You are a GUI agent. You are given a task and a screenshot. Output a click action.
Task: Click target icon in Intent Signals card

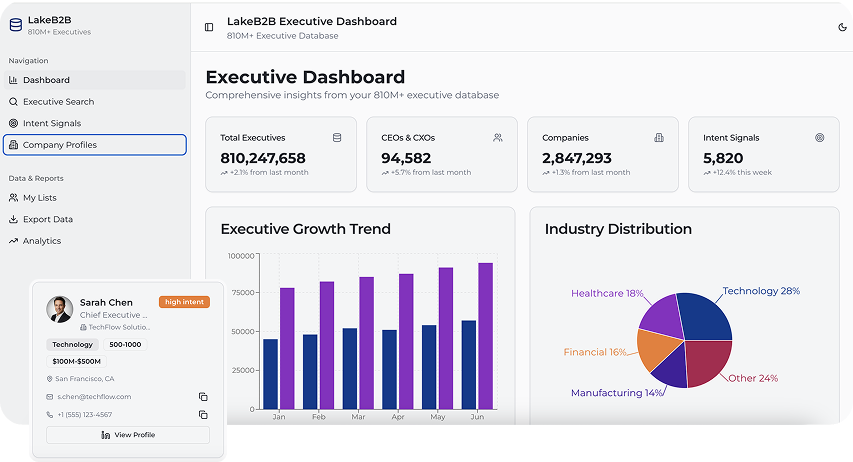pos(820,138)
